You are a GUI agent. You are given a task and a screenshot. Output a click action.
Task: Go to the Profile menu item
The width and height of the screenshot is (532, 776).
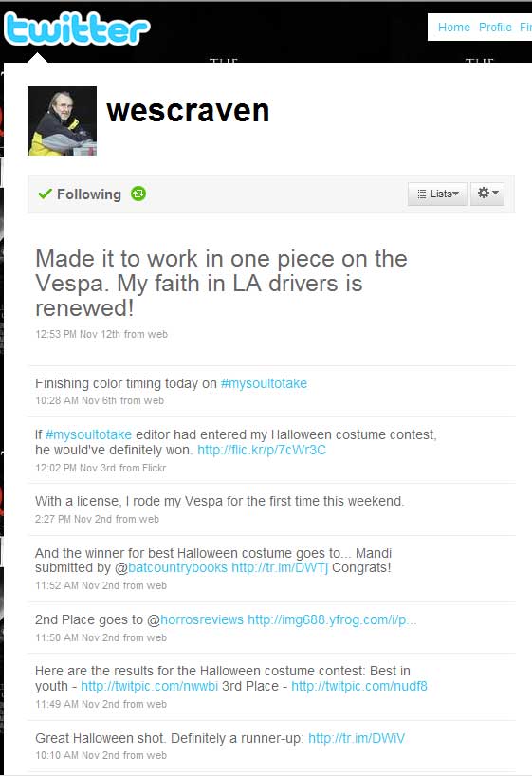point(495,28)
